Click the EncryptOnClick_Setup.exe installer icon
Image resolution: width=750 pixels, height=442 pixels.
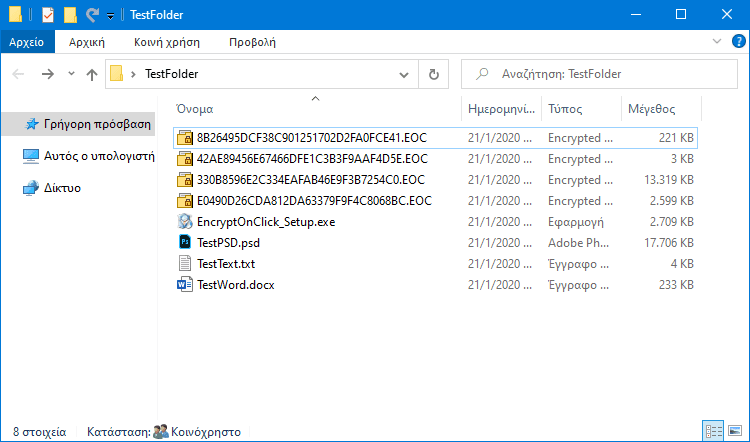[x=185, y=221]
